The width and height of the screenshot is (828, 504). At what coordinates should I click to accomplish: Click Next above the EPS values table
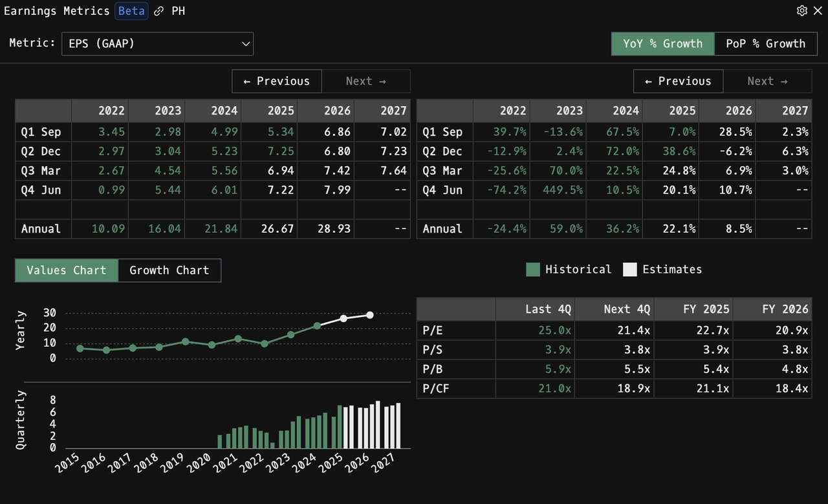(366, 82)
